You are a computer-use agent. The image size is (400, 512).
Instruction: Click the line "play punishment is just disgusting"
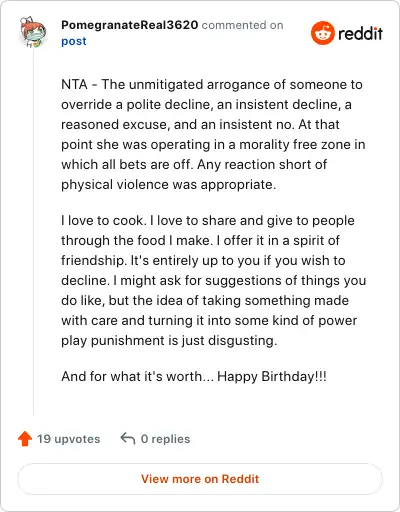(x=169, y=340)
